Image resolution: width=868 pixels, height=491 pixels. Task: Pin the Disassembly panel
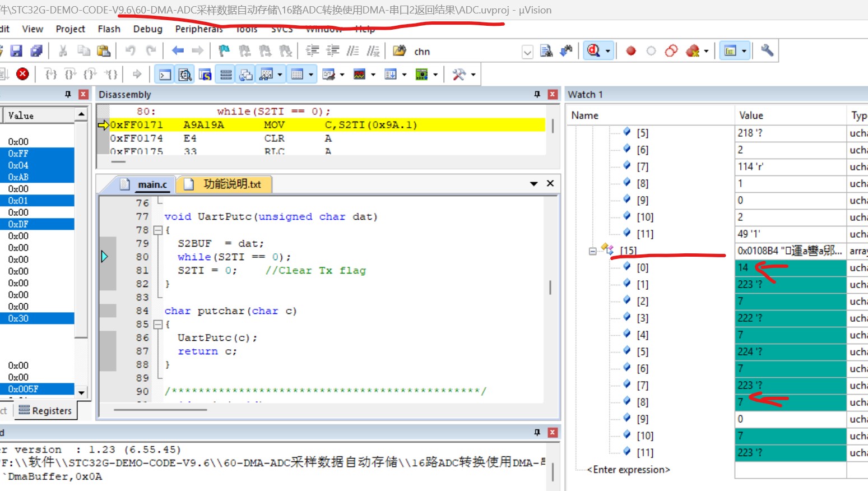[537, 94]
